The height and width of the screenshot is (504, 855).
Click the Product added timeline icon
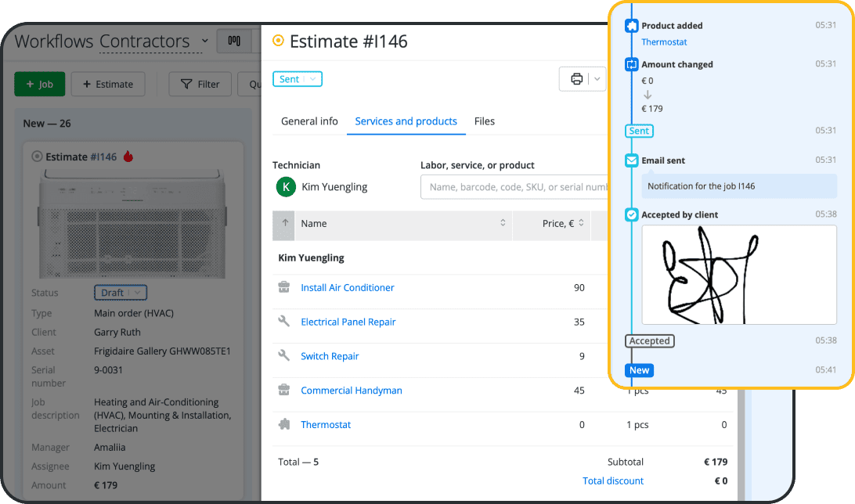(x=632, y=26)
